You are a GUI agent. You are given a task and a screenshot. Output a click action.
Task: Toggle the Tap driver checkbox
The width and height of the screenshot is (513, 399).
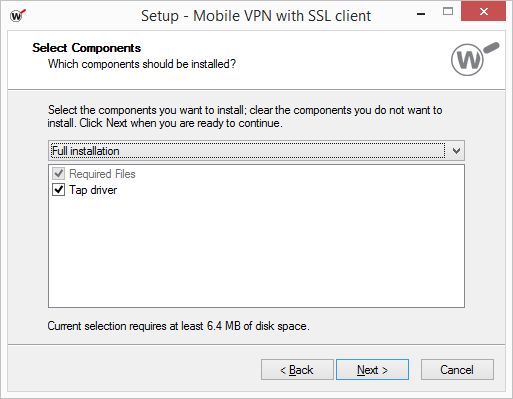coord(59,190)
